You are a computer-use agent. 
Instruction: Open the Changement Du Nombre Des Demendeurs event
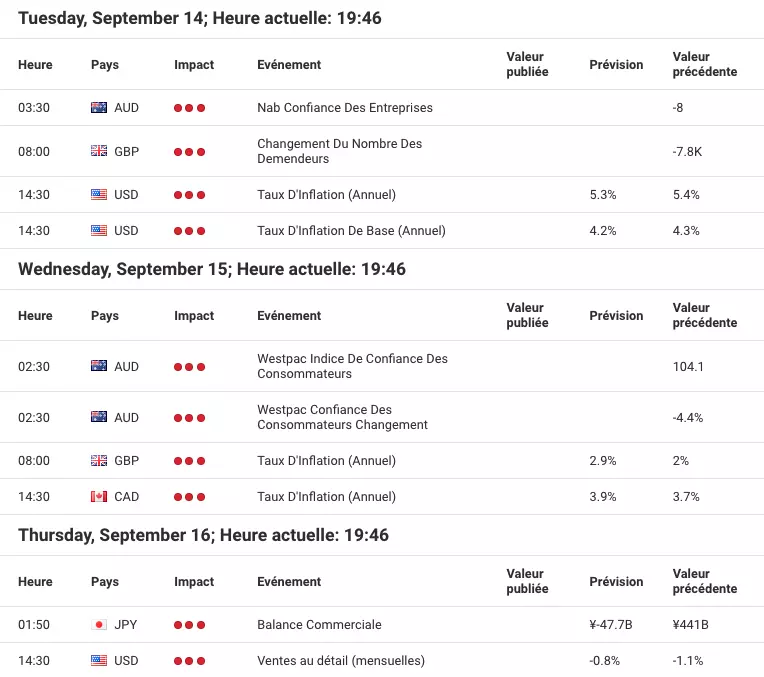340,151
